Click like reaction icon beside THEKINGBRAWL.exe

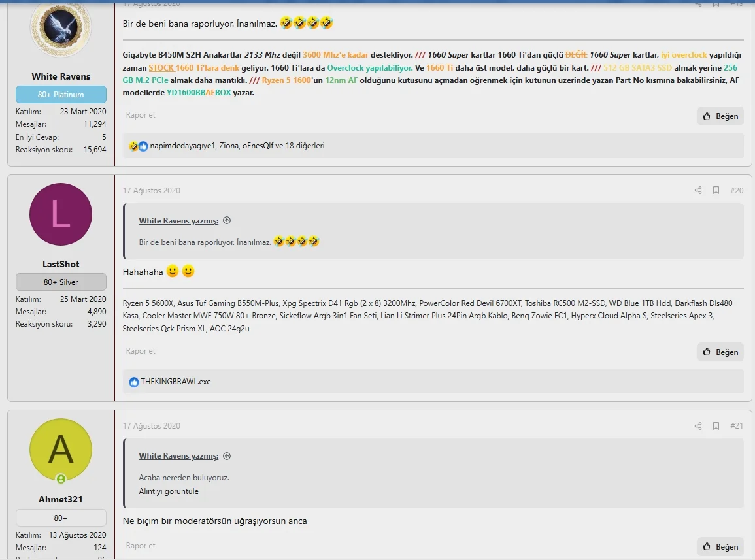click(x=134, y=382)
